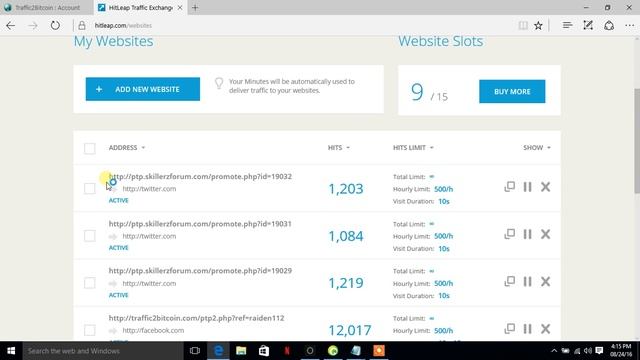Pause the id=19031 website
640x360 pixels.
point(527,234)
